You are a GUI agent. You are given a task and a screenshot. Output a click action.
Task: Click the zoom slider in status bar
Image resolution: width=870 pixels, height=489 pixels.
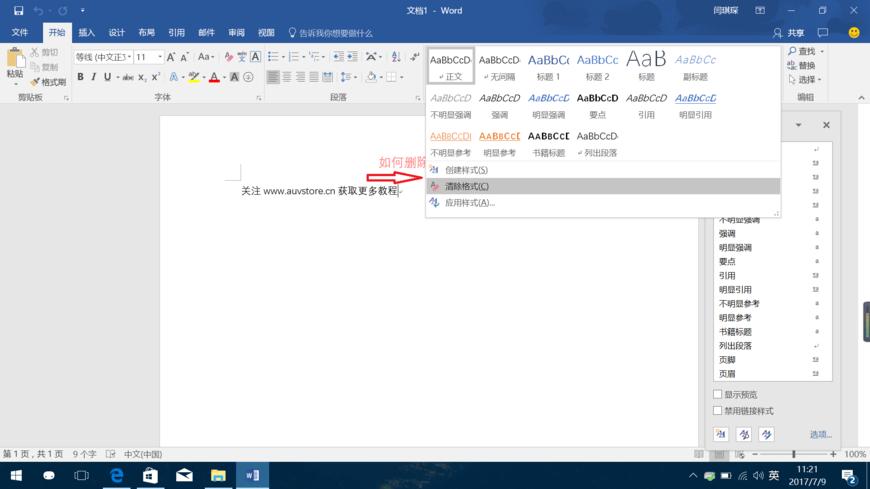pyautogui.click(x=793, y=454)
